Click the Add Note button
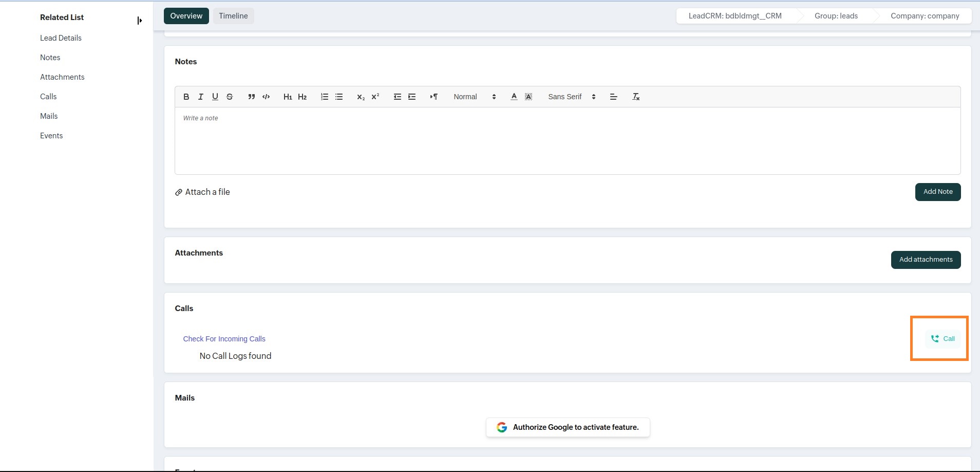980x472 pixels. [938, 192]
